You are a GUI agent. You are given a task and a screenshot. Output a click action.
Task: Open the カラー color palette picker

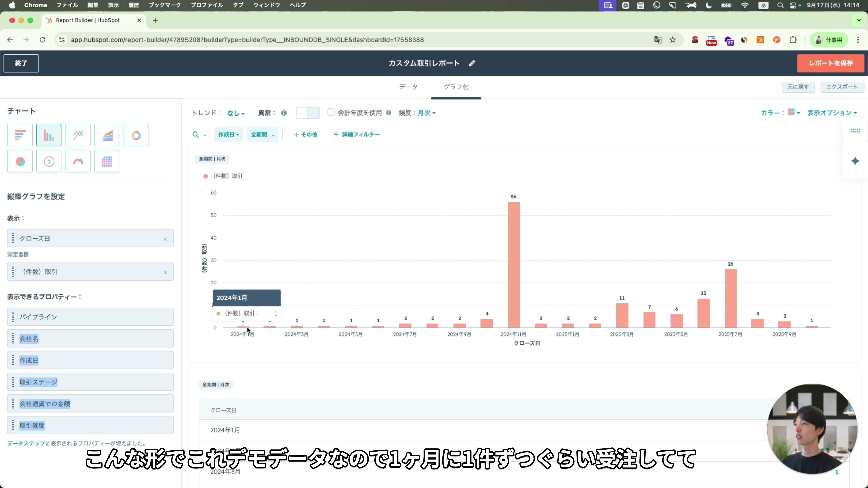coord(793,112)
